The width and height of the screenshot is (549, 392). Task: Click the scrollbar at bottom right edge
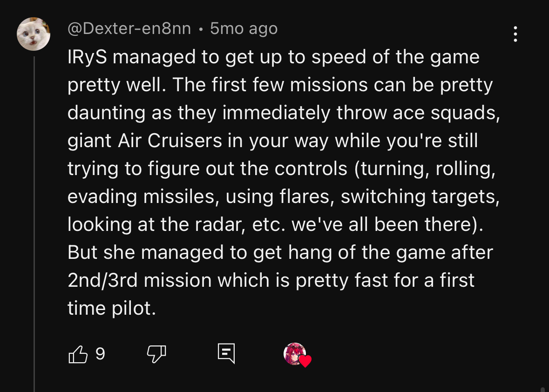tap(542, 389)
